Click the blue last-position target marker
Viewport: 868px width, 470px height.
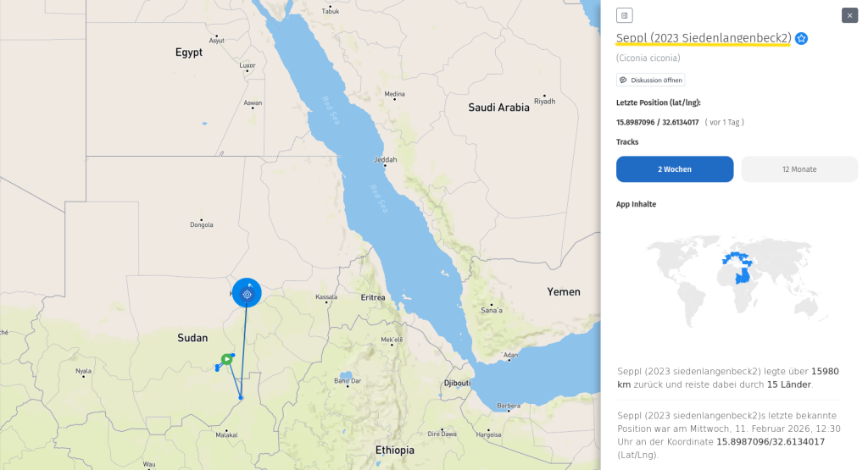coord(247,294)
